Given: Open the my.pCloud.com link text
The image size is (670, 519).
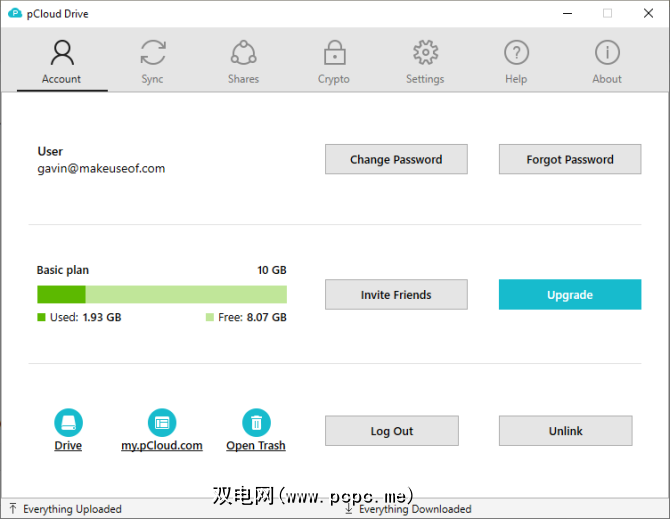Looking at the screenshot, I should pos(162,446).
